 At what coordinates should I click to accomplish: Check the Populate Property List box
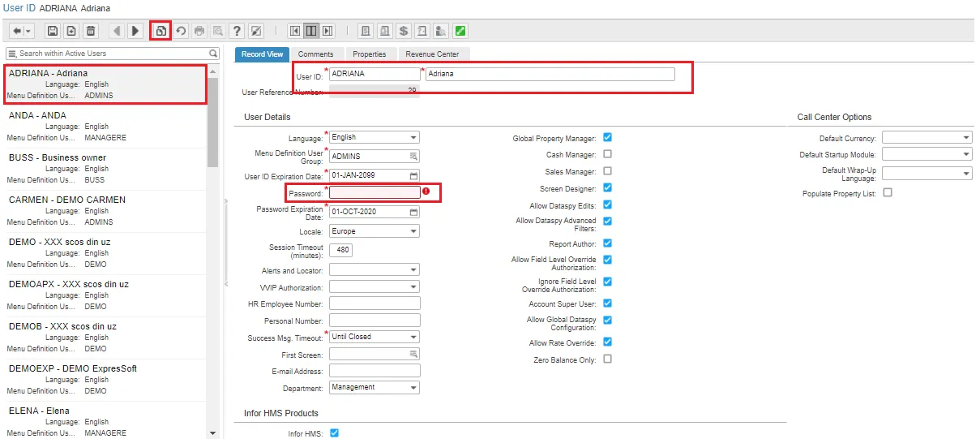point(887,193)
